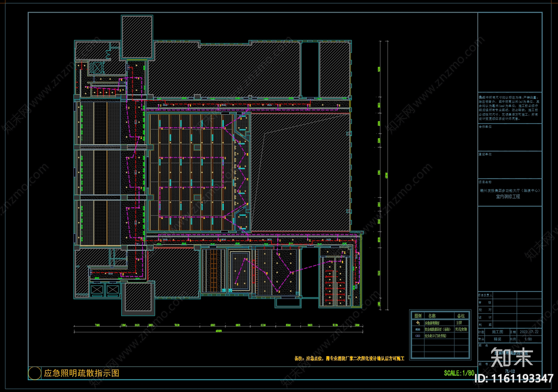Click the ID: 1161193347 watermark text
558x392 pixels.
[514, 378]
